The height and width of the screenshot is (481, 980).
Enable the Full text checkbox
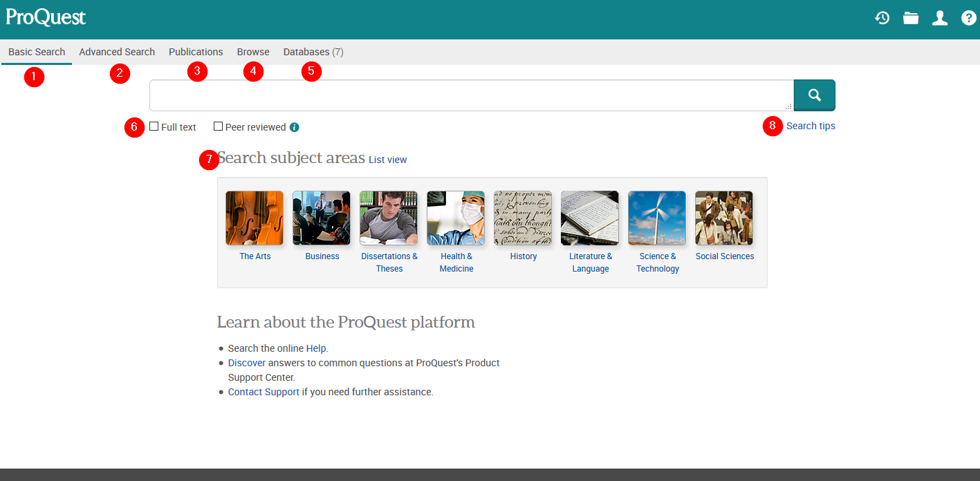(154, 126)
